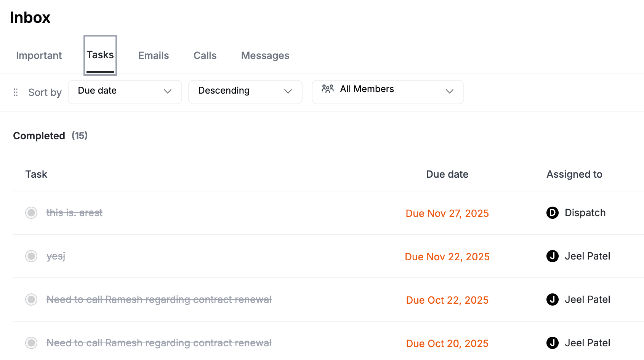
Task: Click Jeel Patel in the Oct 20 row
Action: (x=588, y=343)
